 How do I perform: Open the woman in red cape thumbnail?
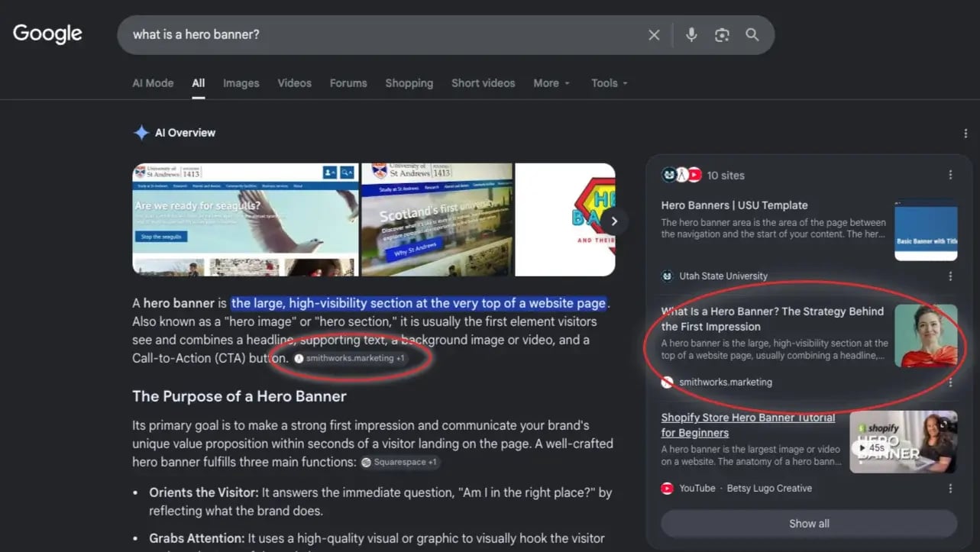point(926,336)
